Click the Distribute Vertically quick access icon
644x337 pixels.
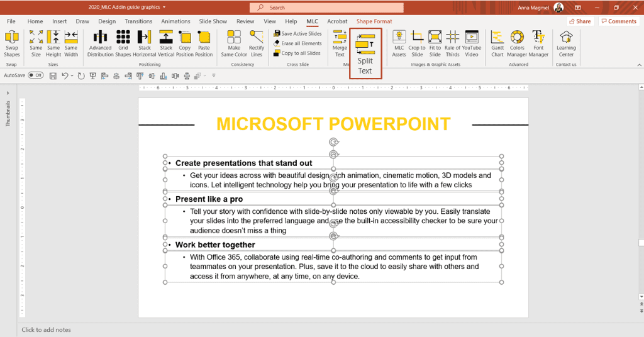point(187,75)
